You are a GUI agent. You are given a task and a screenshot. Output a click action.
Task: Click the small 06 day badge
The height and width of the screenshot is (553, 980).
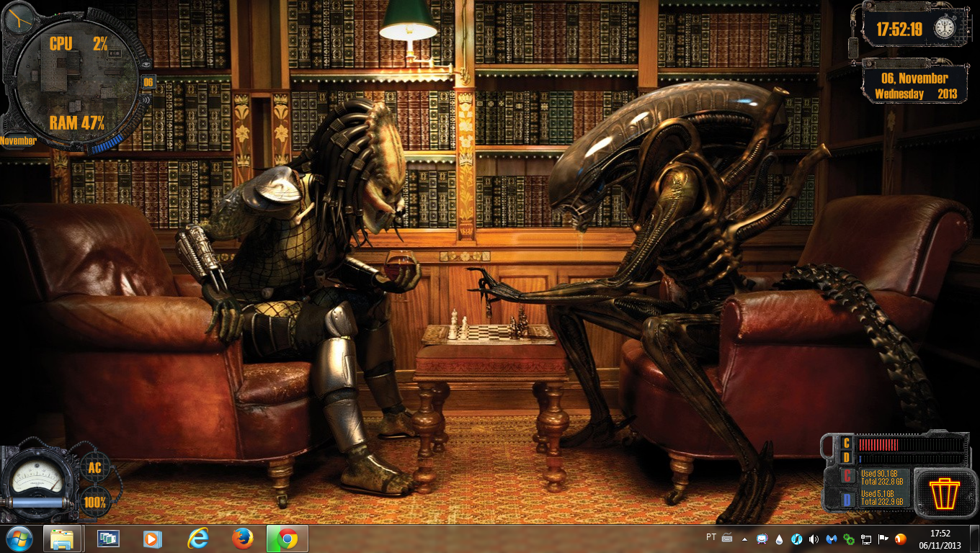pos(148,82)
